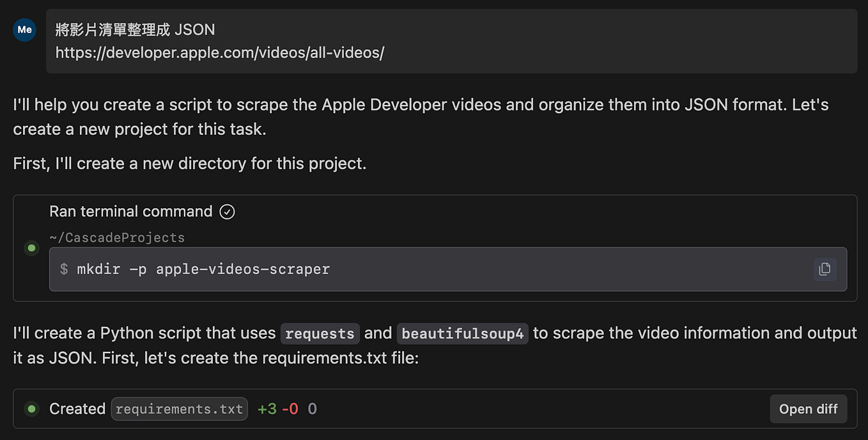Click the Chinese prompt text about JSON
This screenshot has width=868, height=440.
135,30
